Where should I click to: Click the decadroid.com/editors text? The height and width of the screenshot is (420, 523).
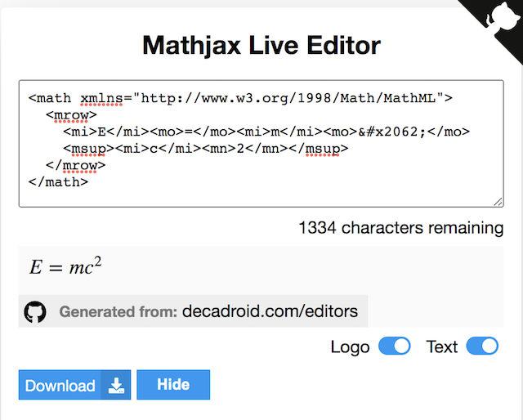270,311
